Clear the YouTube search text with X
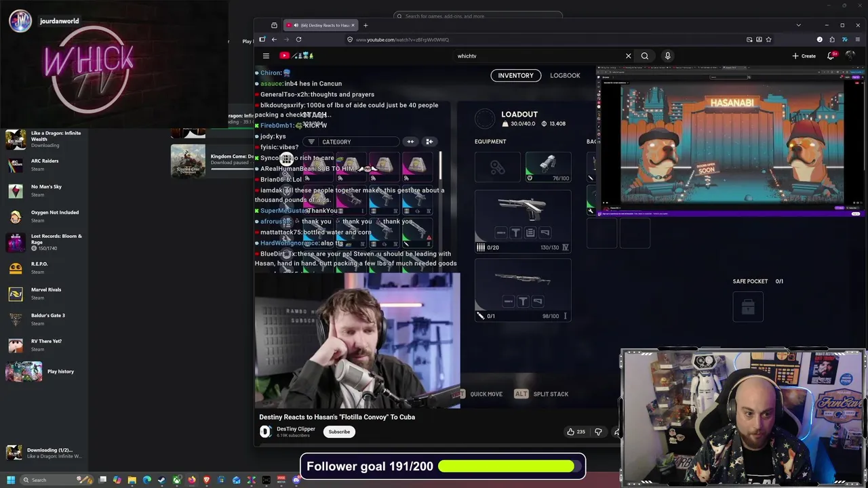This screenshot has height=488, width=868. coord(628,56)
